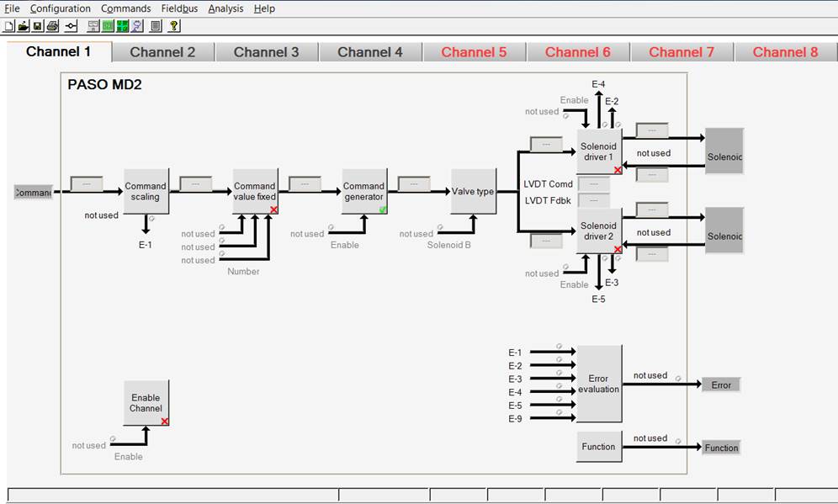Click the LVDT Comd label
This screenshot has height=504, width=838.
pyautogui.click(x=548, y=184)
